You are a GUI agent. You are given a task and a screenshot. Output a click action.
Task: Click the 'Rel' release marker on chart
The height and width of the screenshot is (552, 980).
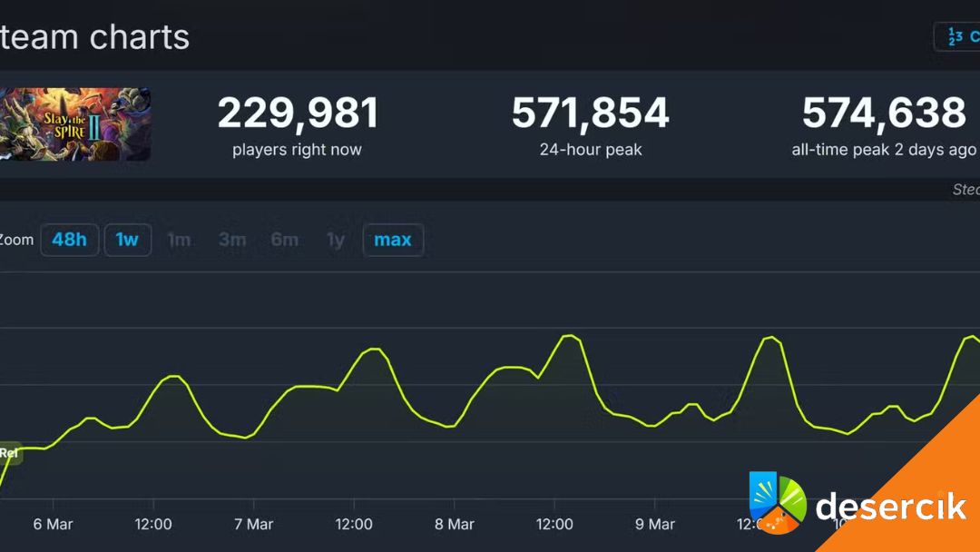9,452
